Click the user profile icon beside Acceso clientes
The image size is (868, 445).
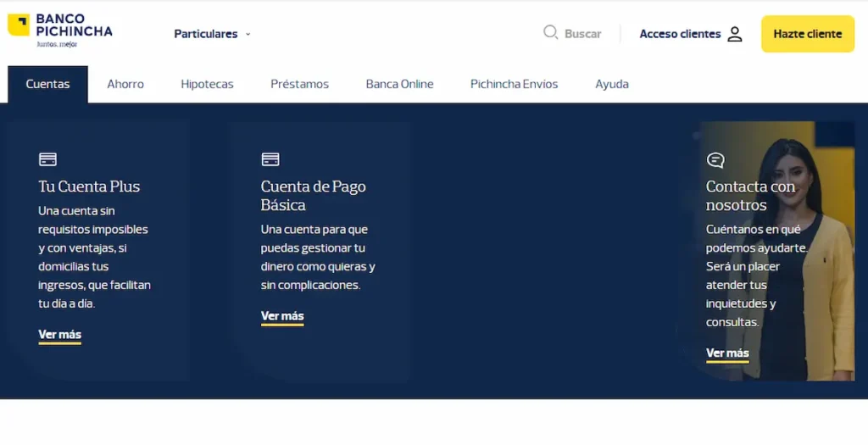[735, 34]
